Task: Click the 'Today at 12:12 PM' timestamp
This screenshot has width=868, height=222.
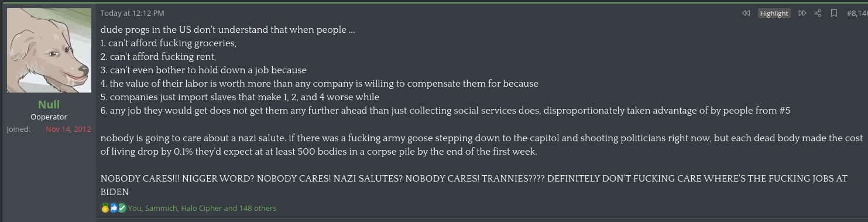Action: pos(132,13)
